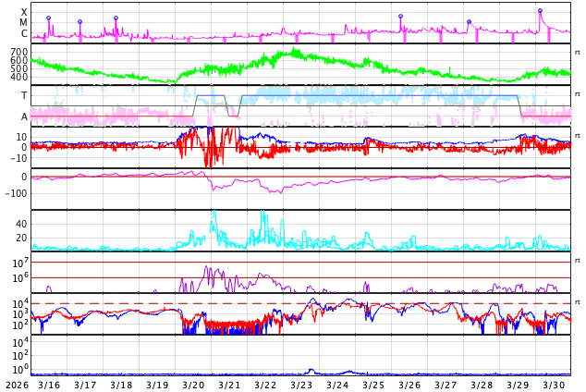The height and width of the screenshot is (392, 586).
Task: Select the T label on the left axis
Action: click(24, 95)
